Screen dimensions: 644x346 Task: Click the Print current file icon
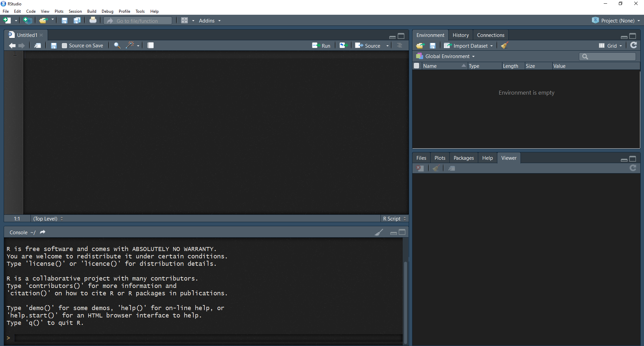point(93,20)
